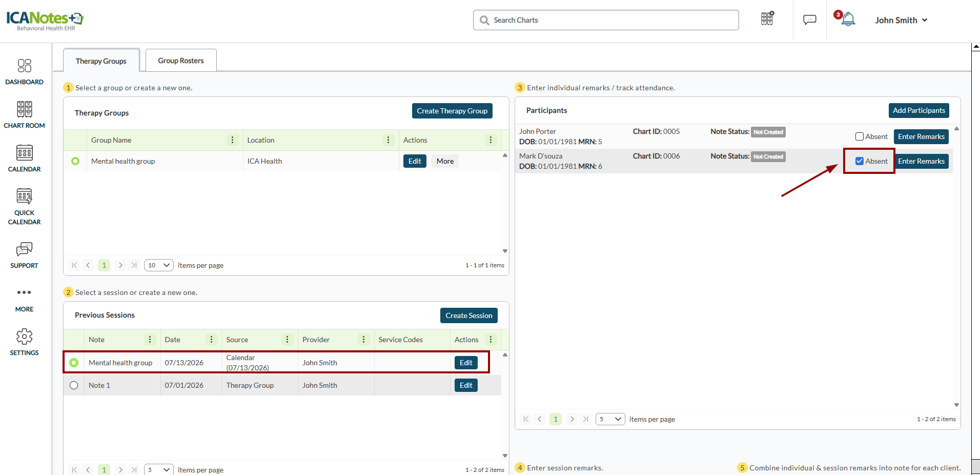Viewport: 980px width, 475px height.
Task: Go to next page of Therapy Groups
Action: point(120,265)
